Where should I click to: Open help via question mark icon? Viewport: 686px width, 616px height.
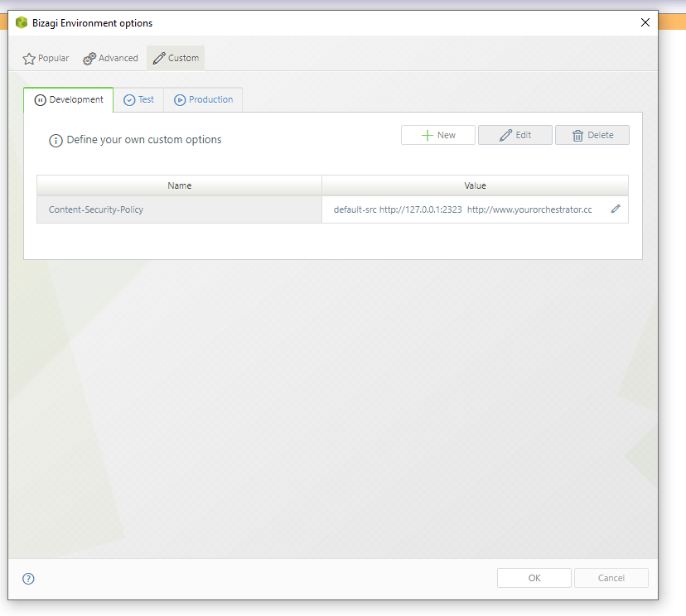pos(28,579)
